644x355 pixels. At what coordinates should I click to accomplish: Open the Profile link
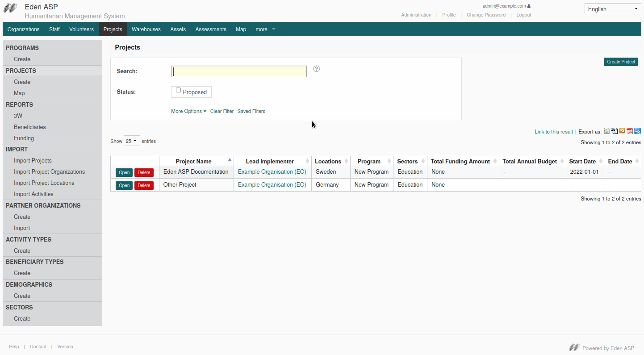coord(449,15)
